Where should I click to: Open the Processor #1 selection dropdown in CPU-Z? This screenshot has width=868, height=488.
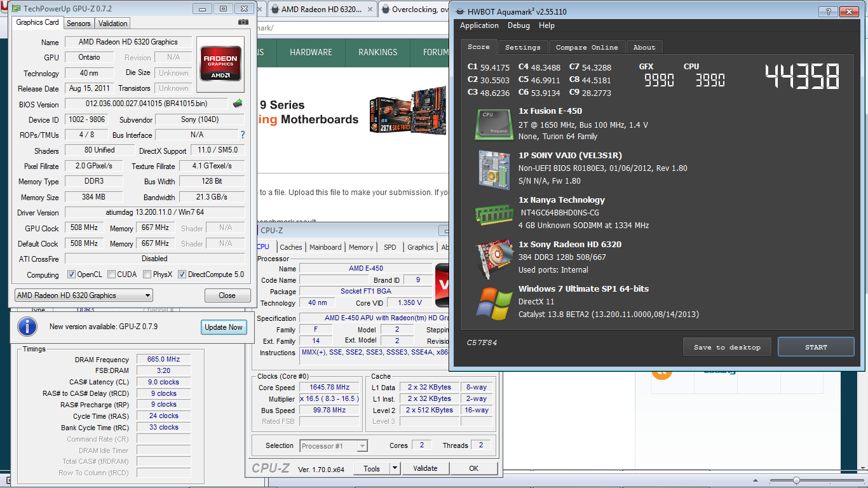click(334, 446)
